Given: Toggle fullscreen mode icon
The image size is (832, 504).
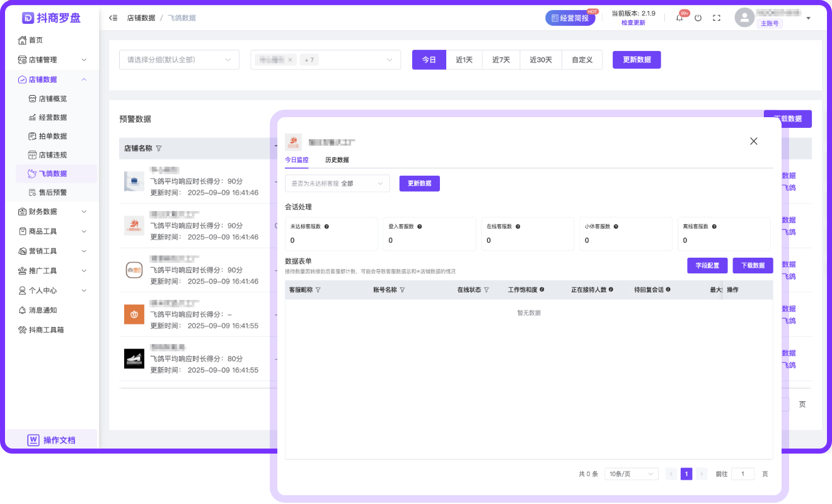Looking at the screenshot, I should click(x=717, y=18).
